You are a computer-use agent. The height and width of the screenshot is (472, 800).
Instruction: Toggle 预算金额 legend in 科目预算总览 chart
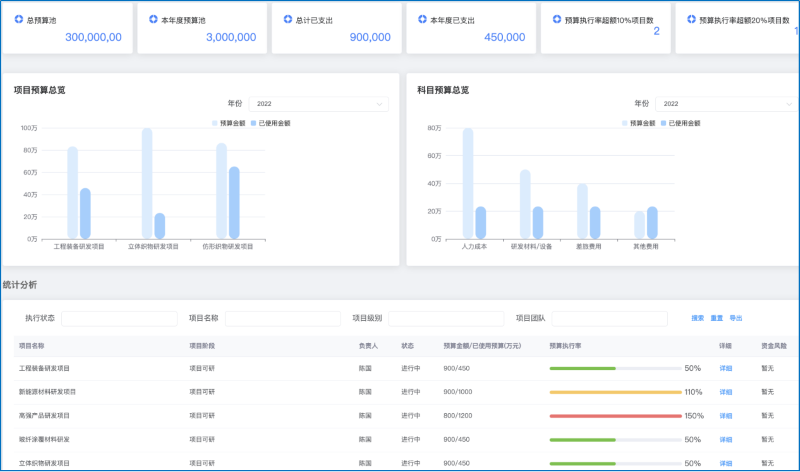(639, 123)
